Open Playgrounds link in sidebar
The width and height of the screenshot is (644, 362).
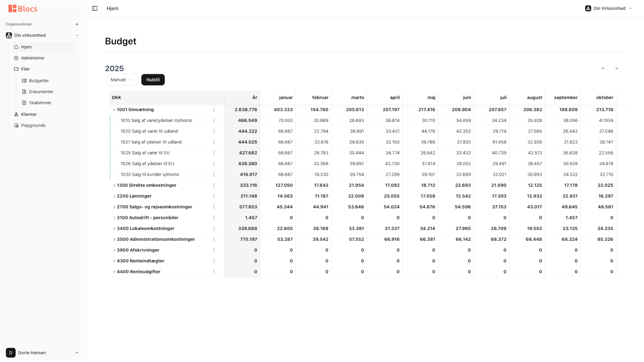[33, 125]
